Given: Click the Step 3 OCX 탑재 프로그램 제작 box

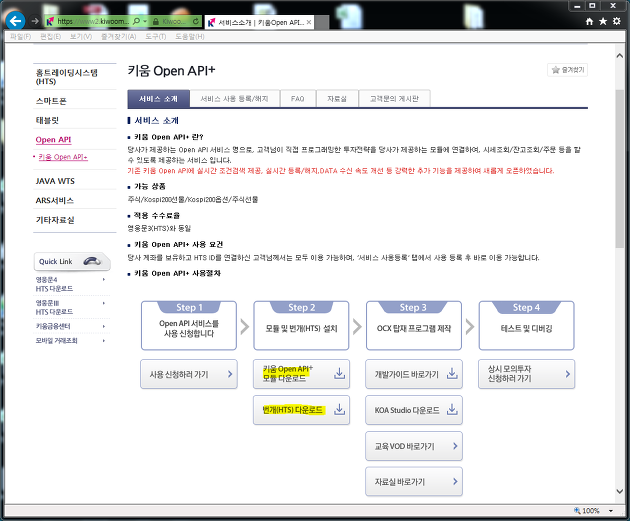Looking at the screenshot, I should (414, 326).
